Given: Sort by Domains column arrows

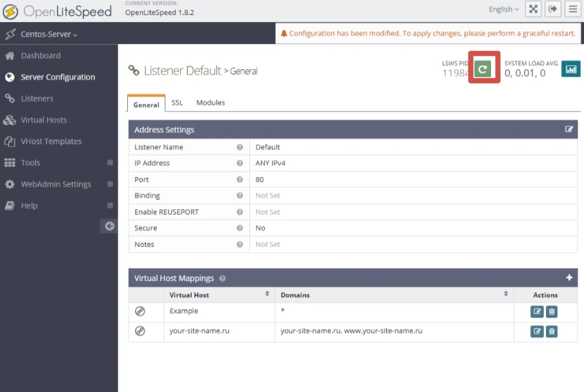Looking at the screenshot, I should pos(506,294).
